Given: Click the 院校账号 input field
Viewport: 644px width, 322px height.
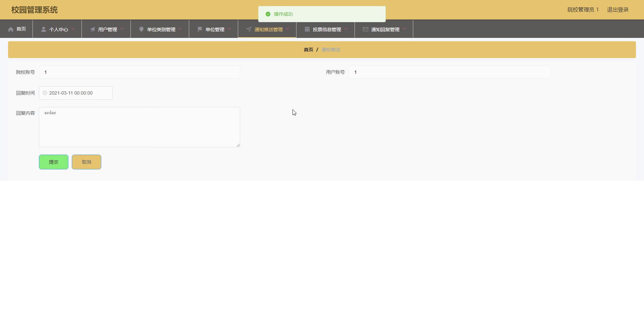Looking at the screenshot, I should (x=139, y=72).
